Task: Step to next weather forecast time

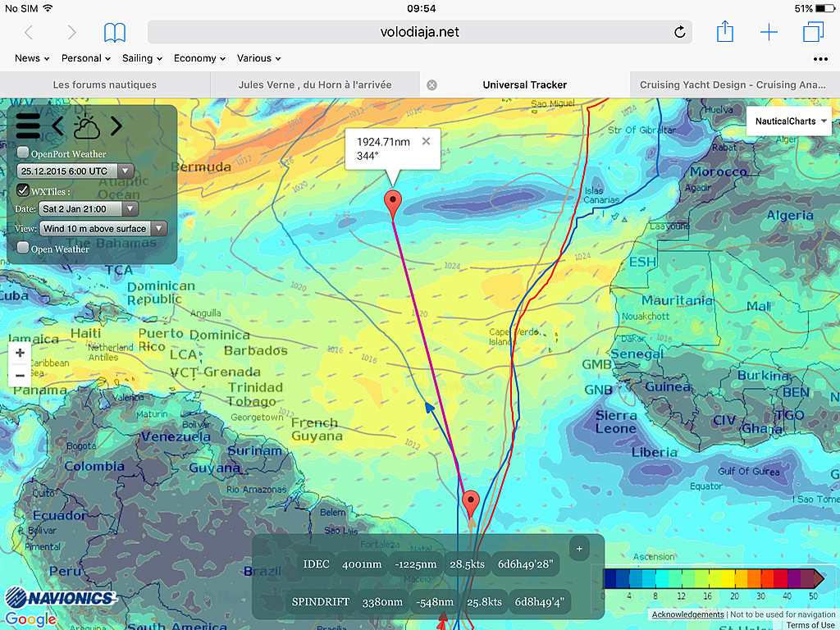Action: (116, 126)
